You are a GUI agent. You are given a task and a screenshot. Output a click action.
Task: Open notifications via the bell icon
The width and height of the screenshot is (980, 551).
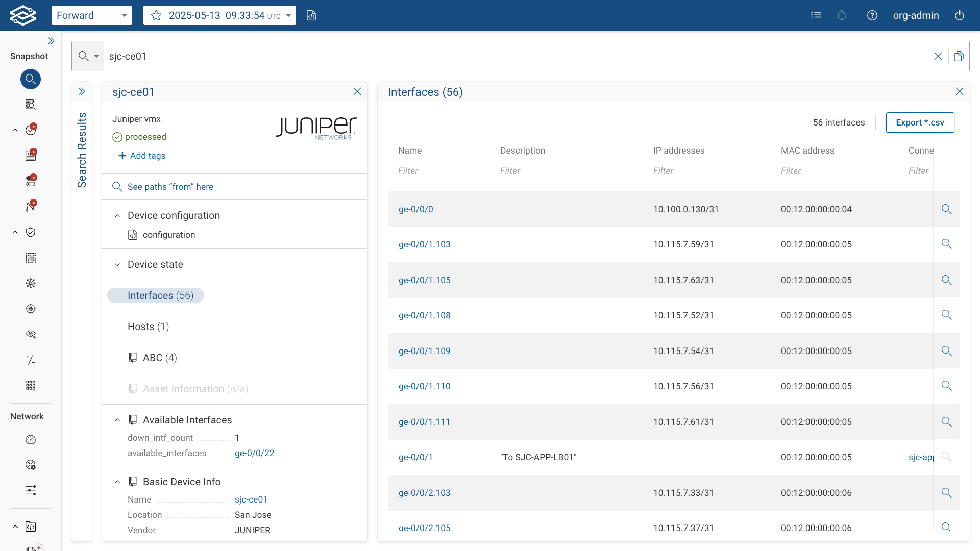pyautogui.click(x=842, y=15)
